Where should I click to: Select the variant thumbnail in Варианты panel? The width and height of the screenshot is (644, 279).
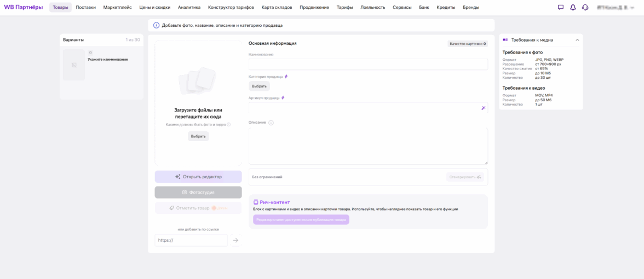coord(74,65)
